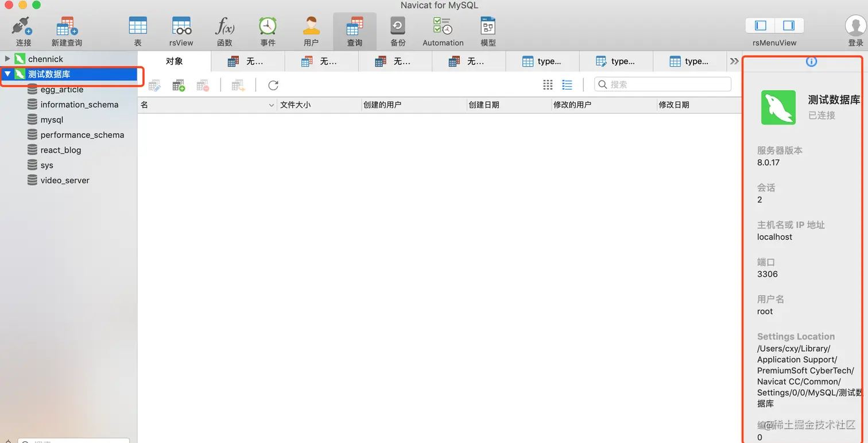Switch to grid icon view

point(548,84)
